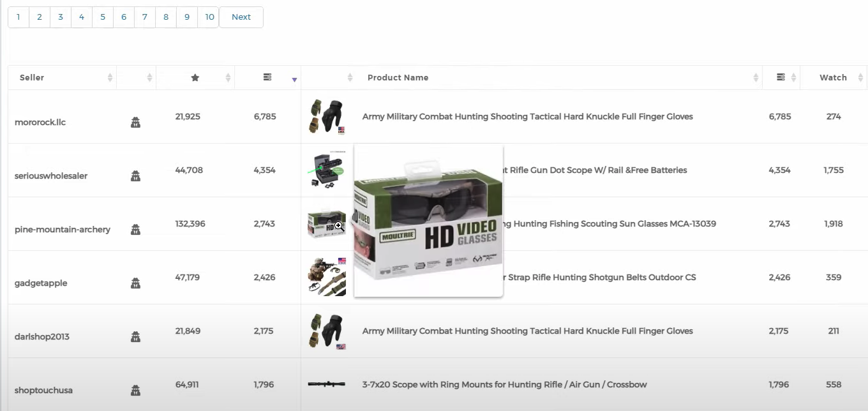Select feedback score 44,708
Viewport: 868px width, 411px height.
189,170
